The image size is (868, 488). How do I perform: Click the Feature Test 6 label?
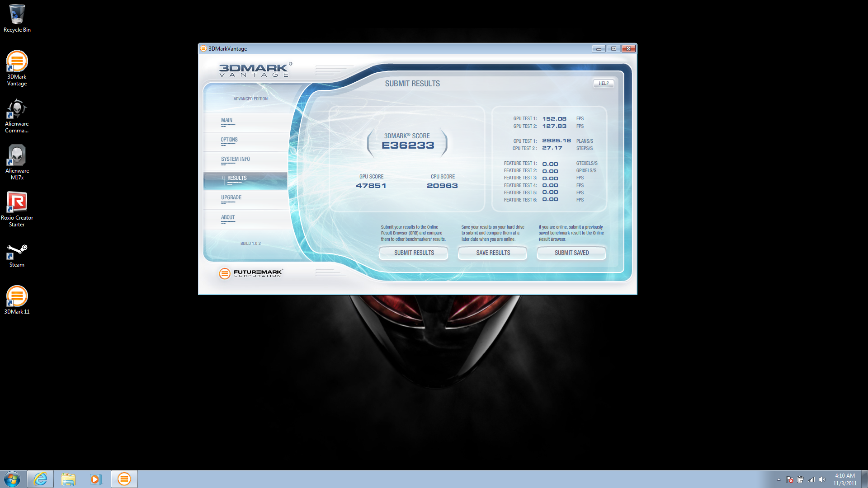[520, 200]
